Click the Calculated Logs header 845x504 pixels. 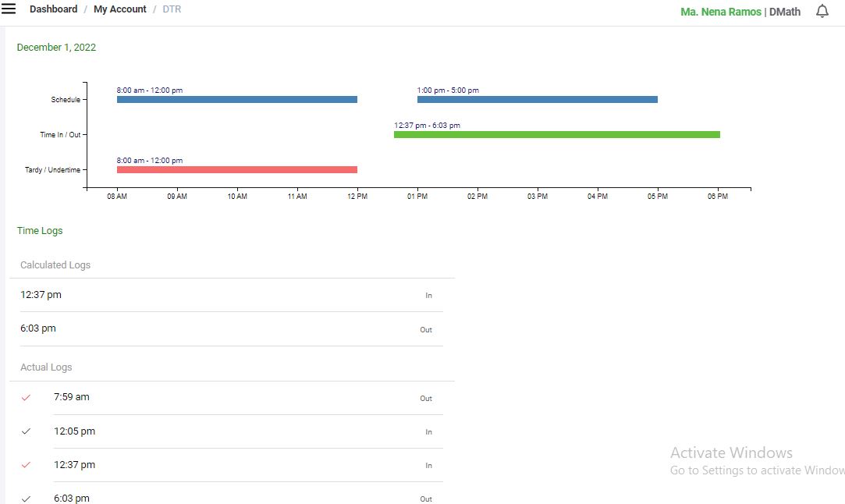[55, 265]
